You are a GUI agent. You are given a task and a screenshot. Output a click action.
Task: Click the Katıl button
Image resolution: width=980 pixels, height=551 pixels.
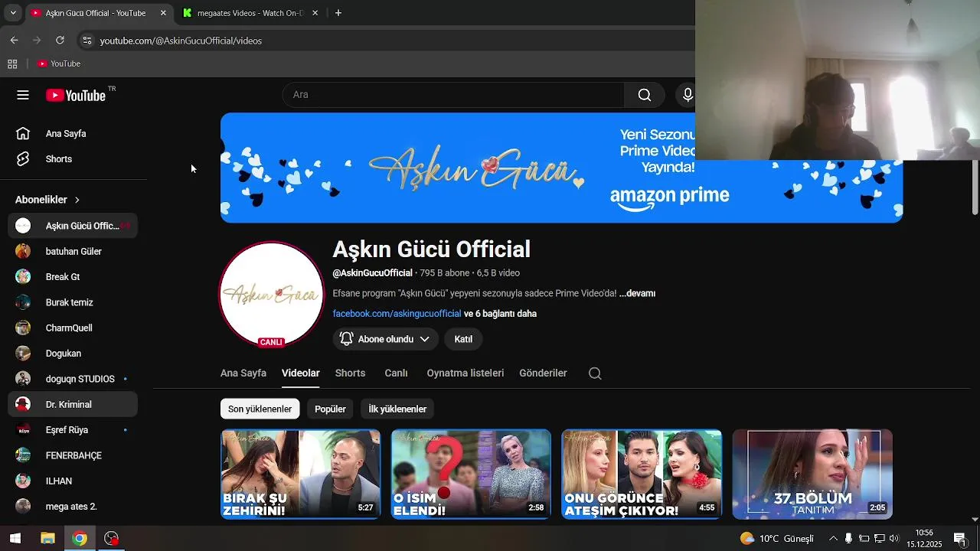coord(463,339)
